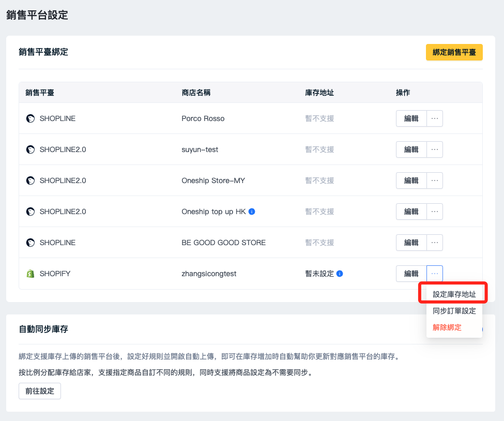This screenshot has height=421, width=504.
Task: Click the 銷售平台設定 page title
Action: (x=37, y=15)
